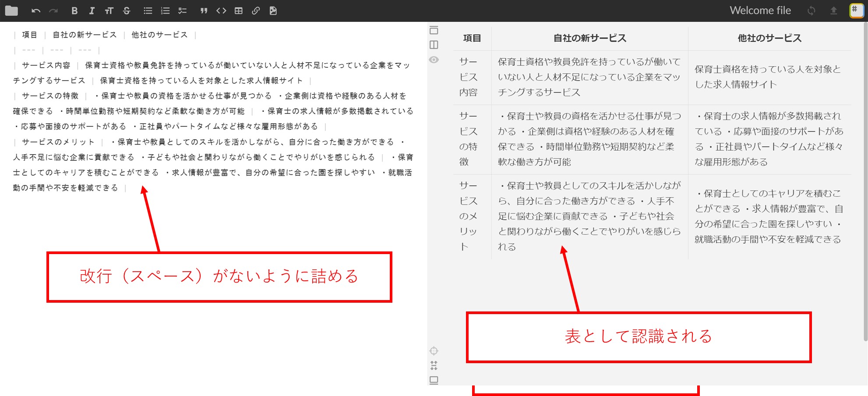Click the 項目 header in preview table
This screenshot has width=868, height=396.
click(x=472, y=38)
